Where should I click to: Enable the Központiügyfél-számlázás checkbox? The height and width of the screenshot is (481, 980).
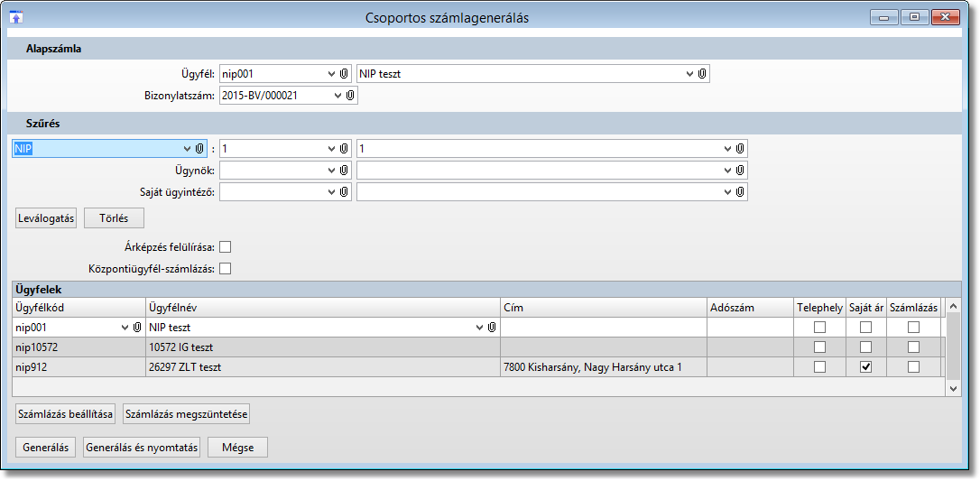225,269
